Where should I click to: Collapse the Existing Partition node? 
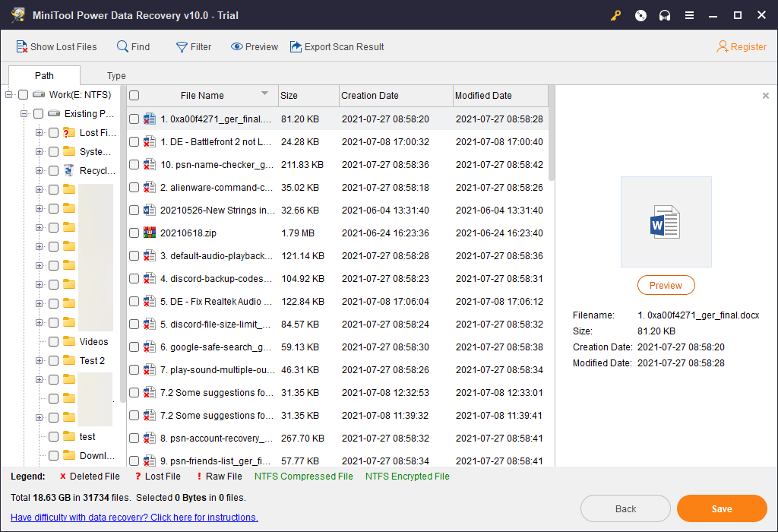(x=24, y=113)
